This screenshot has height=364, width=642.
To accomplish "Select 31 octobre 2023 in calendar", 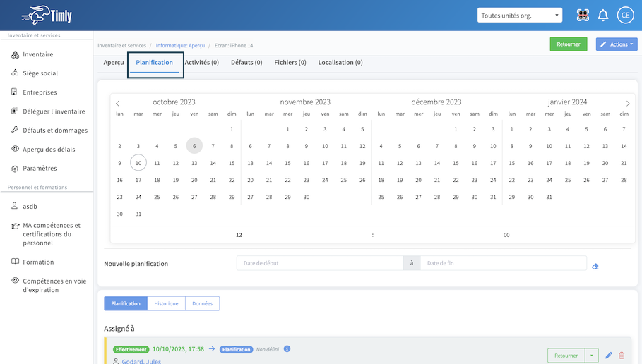I will tap(138, 214).
